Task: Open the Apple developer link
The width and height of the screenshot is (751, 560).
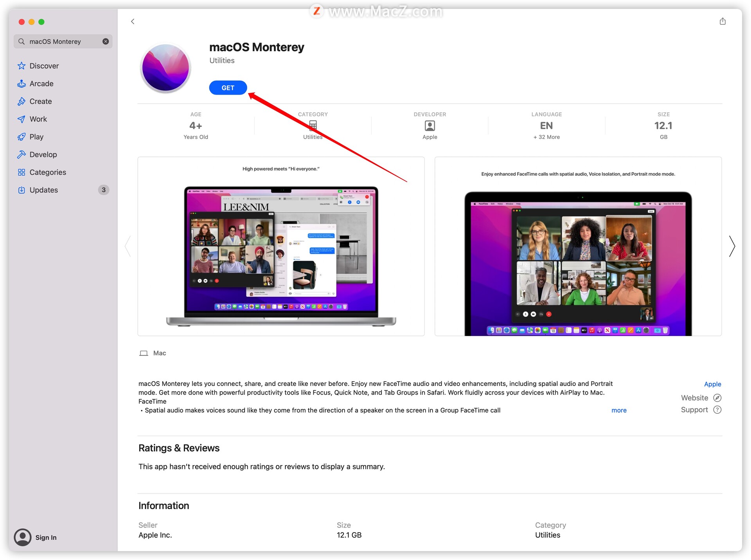Action: coord(713,384)
